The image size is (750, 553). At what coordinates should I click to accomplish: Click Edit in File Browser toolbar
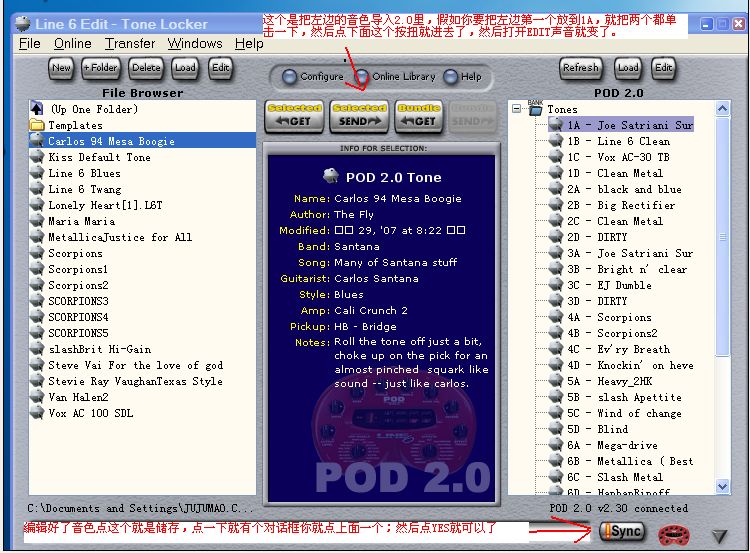click(x=221, y=68)
